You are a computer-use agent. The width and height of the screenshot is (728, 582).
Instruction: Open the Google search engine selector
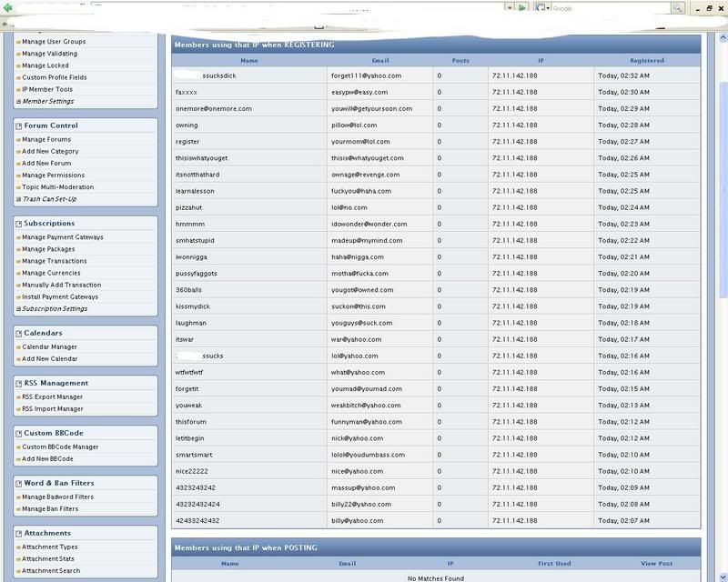[x=542, y=8]
